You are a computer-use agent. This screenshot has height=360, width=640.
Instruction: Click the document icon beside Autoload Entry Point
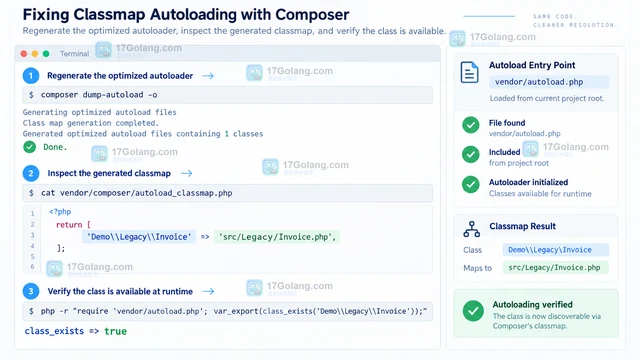coord(469,72)
